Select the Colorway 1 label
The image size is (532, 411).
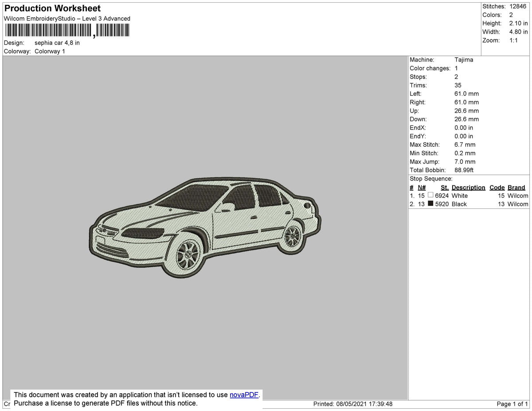(50, 51)
